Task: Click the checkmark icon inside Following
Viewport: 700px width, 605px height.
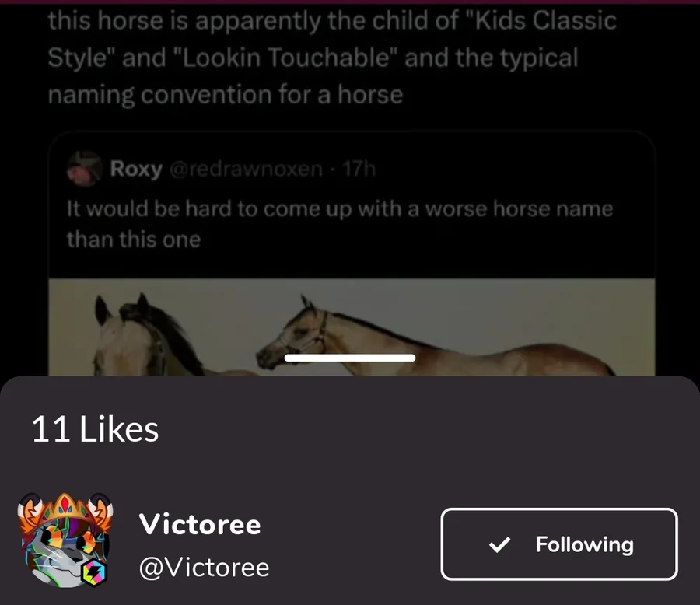Action: [499, 544]
